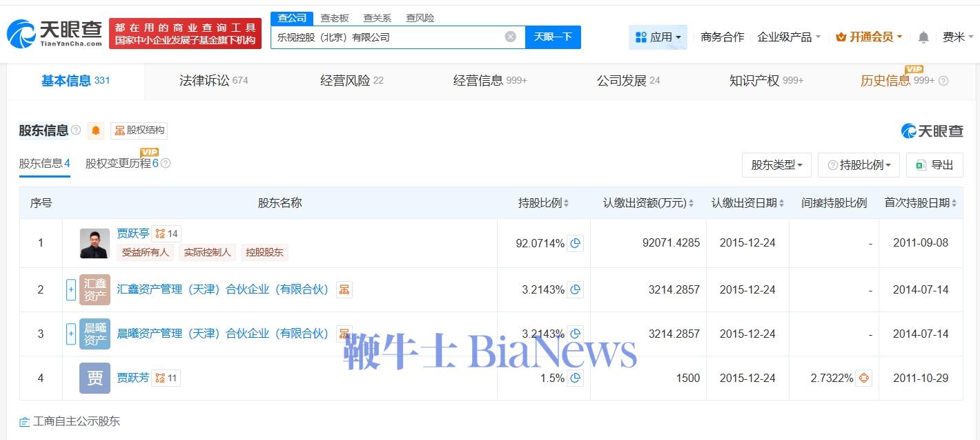Click the help icon beside 历史信息 tab
The height and width of the screenshot is (440, 980).
pos(943,81)
